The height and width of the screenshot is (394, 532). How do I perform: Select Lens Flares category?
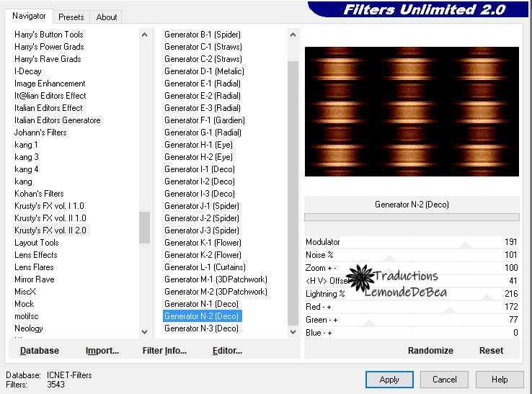[x=34, y=267]
